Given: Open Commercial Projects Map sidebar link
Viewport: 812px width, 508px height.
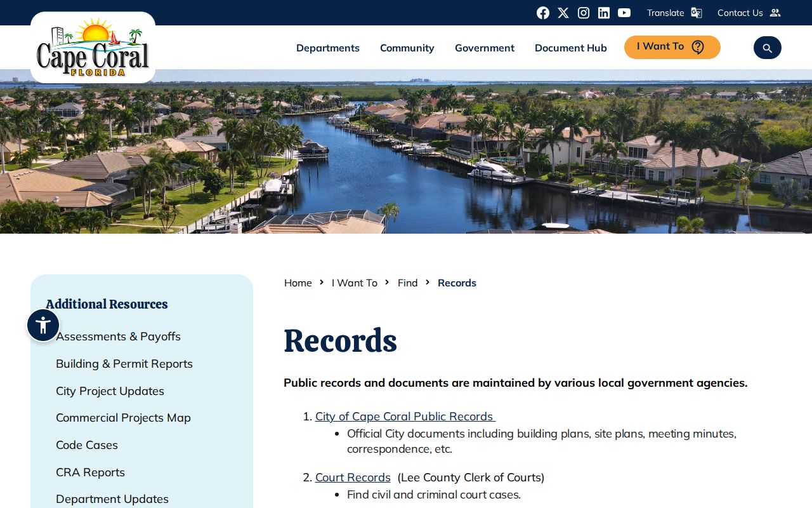Looking at the screenshot, I should coord(123,418).
